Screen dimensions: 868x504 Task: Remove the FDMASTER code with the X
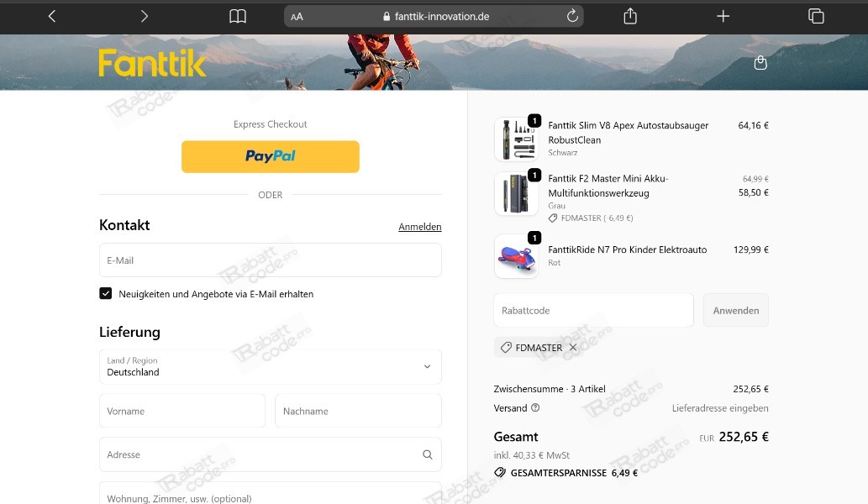573,348
